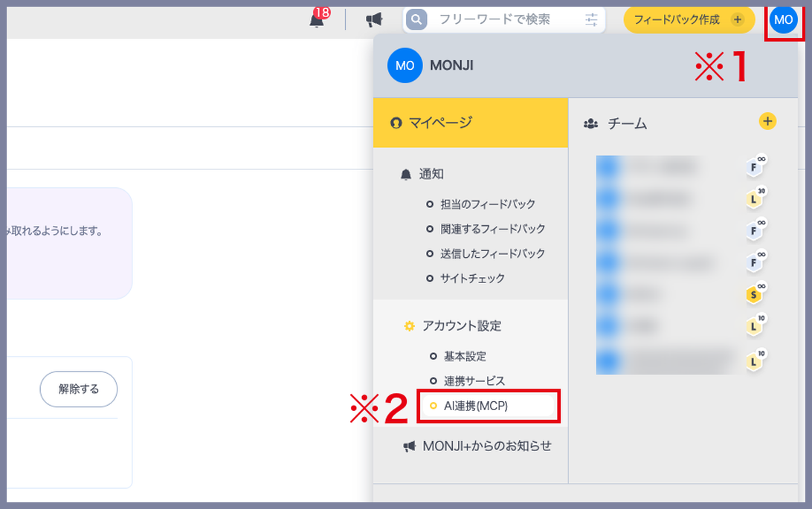Click the 解除する button
The width and height of the screenshot is (812, 509).
[x=79, y=389]
